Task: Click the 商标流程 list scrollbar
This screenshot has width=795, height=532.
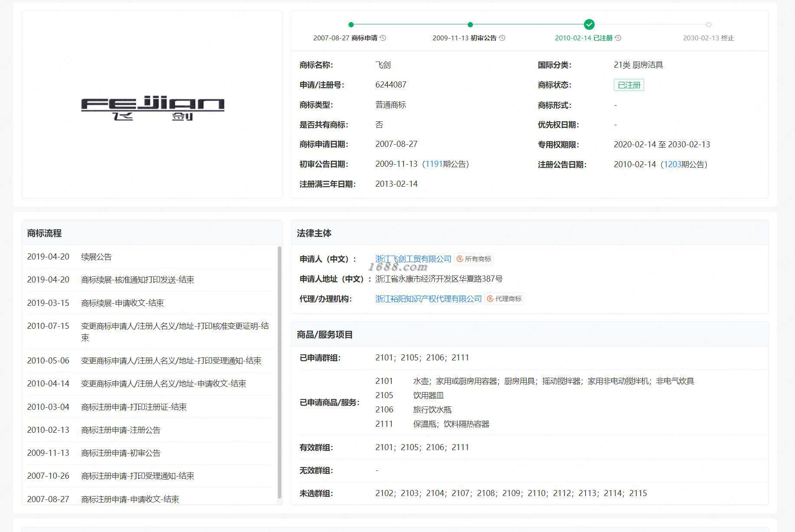Action: click(x=280, y=373)
